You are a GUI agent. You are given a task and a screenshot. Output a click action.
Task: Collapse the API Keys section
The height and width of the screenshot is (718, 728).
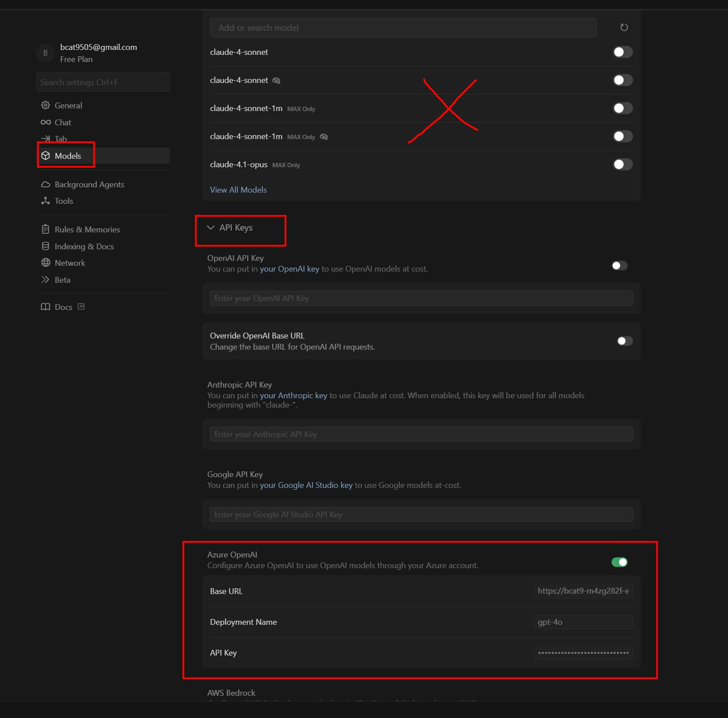tap(230, 228)
